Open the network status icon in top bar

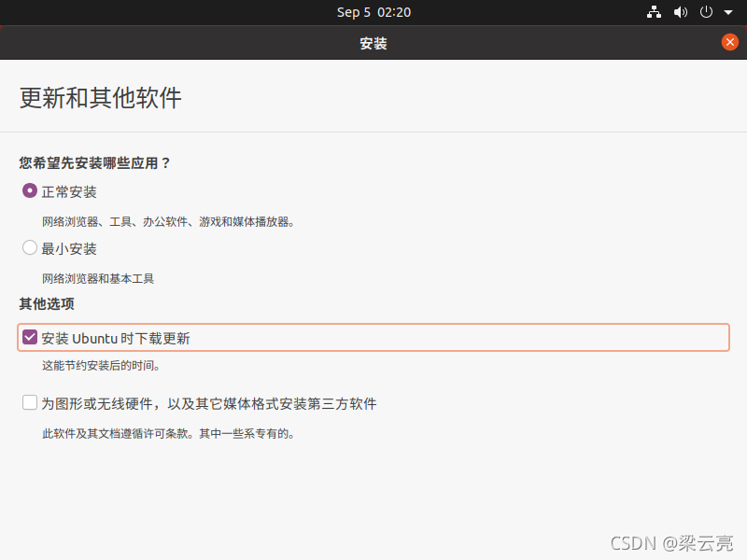tap(654, 12)
